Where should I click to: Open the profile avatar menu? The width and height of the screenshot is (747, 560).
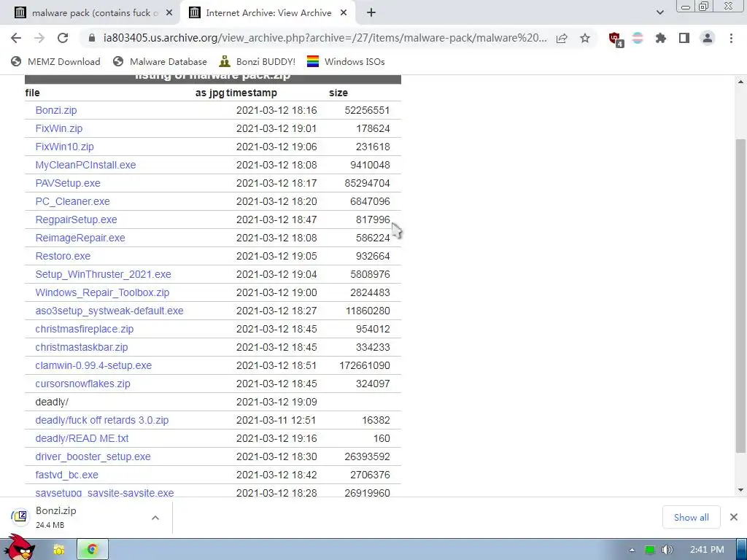[x=708, y=38]
